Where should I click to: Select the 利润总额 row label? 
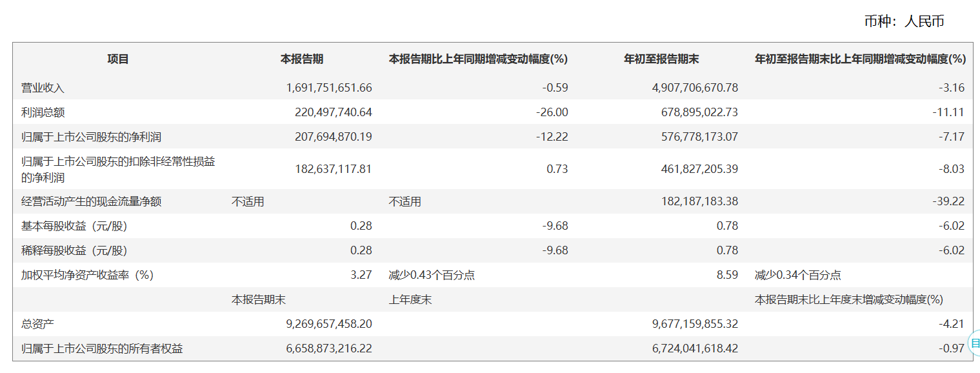point(43,112)
